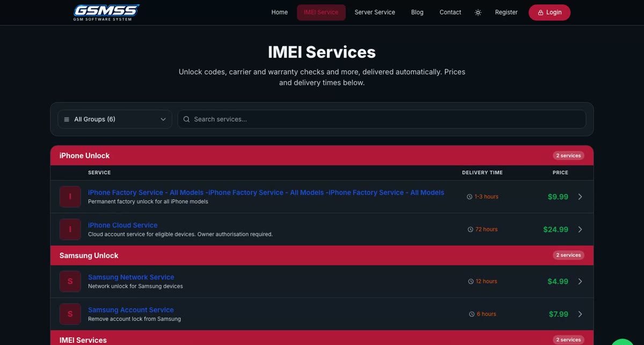Viewport: 644px width, 345px height.
Task: Click the list icon beside All Groups
Action: pyautogui.click(x=67, y=119)
